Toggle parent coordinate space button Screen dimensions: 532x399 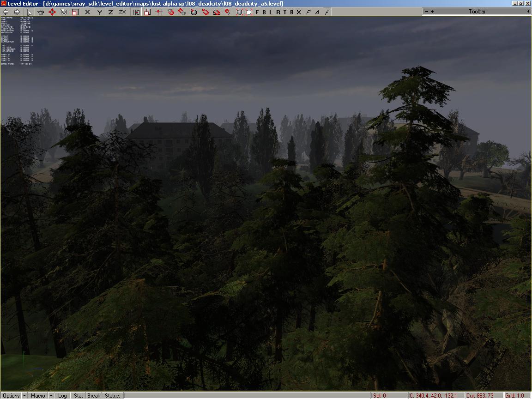136,12
